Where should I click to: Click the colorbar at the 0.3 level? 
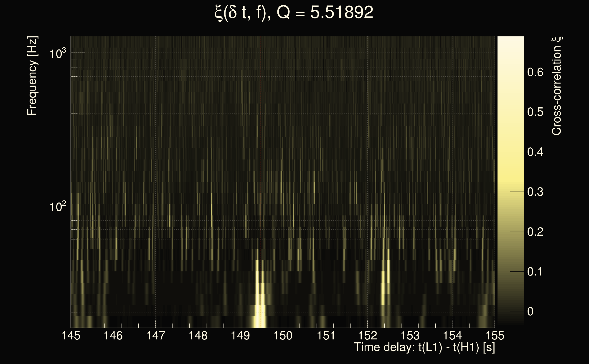tap(510, 192)
